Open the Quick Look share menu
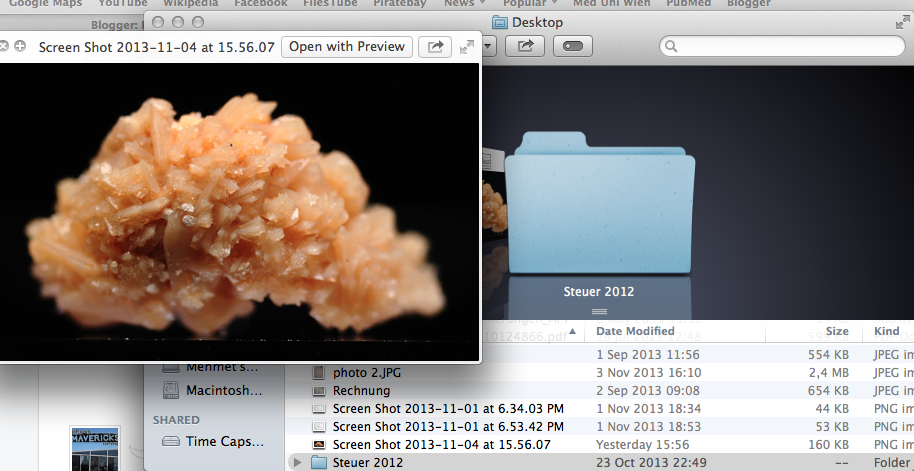Viewport: 914px width, 471px height. (x=435, y=47)
